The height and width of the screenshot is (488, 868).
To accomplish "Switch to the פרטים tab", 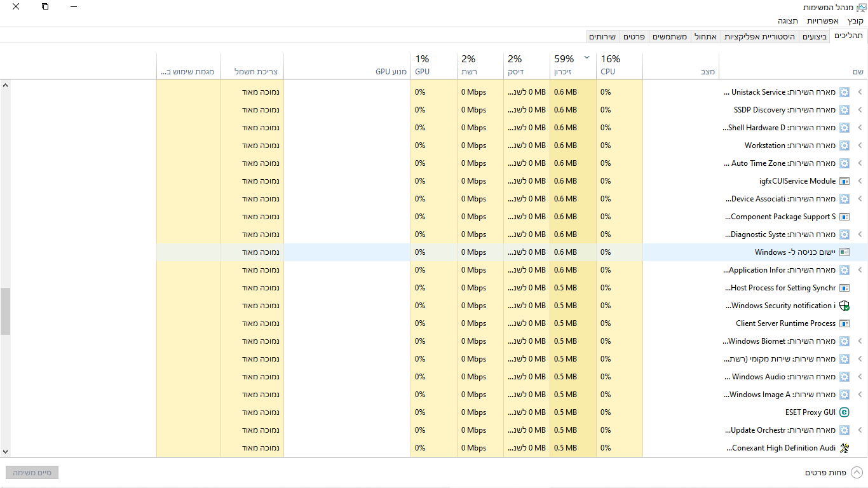I will pos(634,37).
